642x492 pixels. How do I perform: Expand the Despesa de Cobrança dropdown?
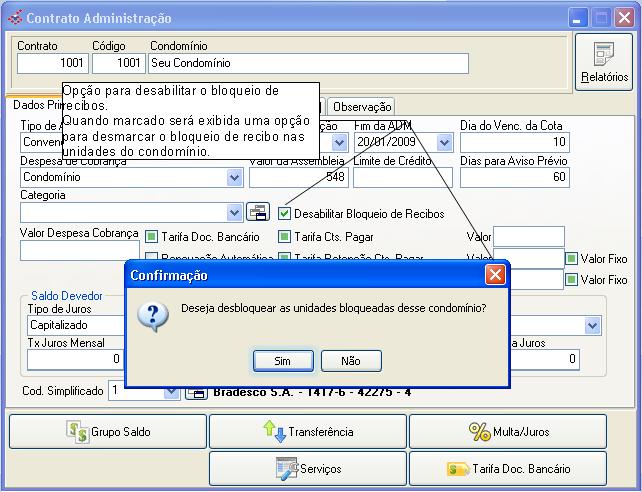[x=235, y=177]
